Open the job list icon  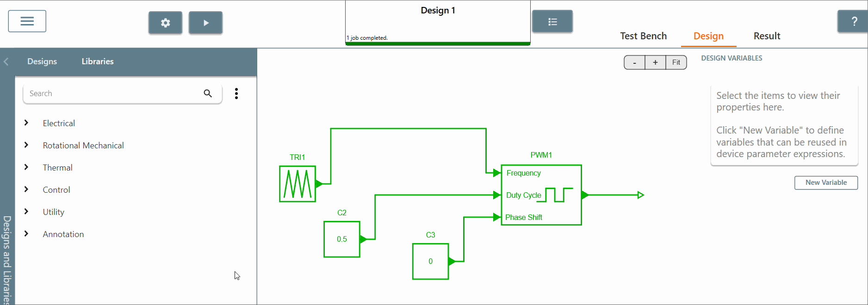coord(552,22)
